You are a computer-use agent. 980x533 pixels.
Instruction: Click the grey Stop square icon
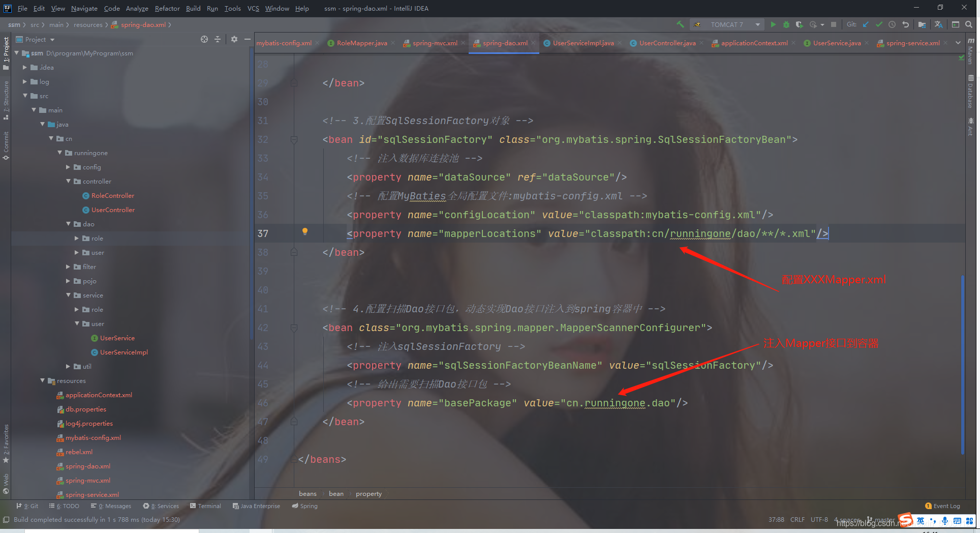[x=834, y=24]
